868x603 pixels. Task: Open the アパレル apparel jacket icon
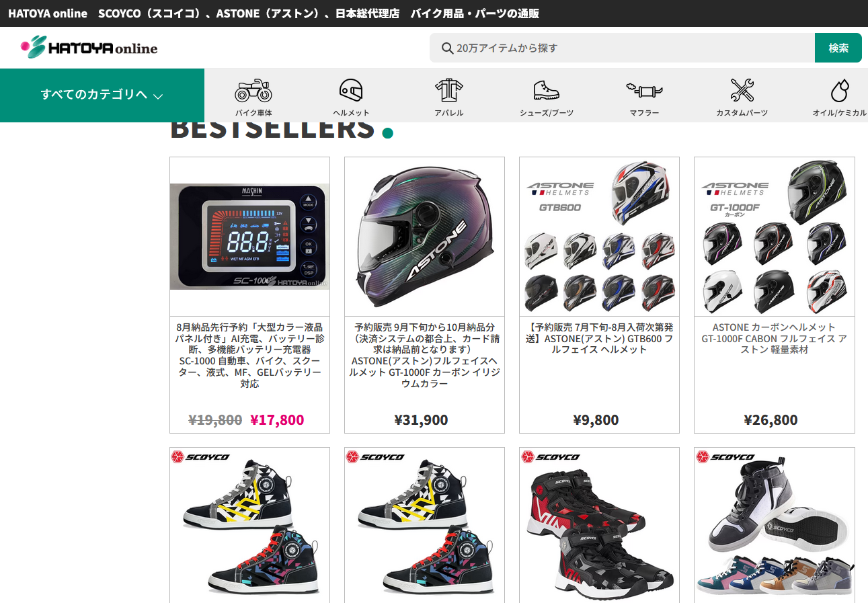click(x=448, y=90)
